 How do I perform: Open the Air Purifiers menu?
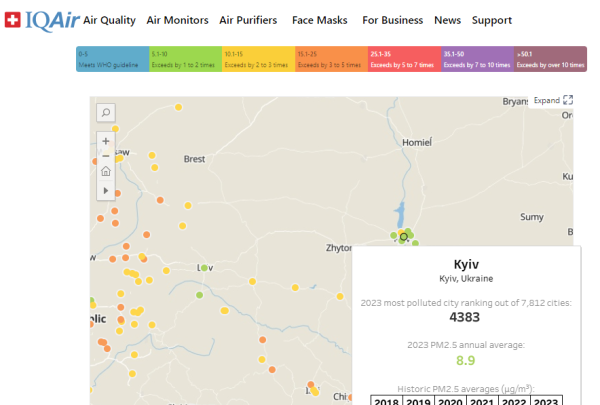point(248,20)
